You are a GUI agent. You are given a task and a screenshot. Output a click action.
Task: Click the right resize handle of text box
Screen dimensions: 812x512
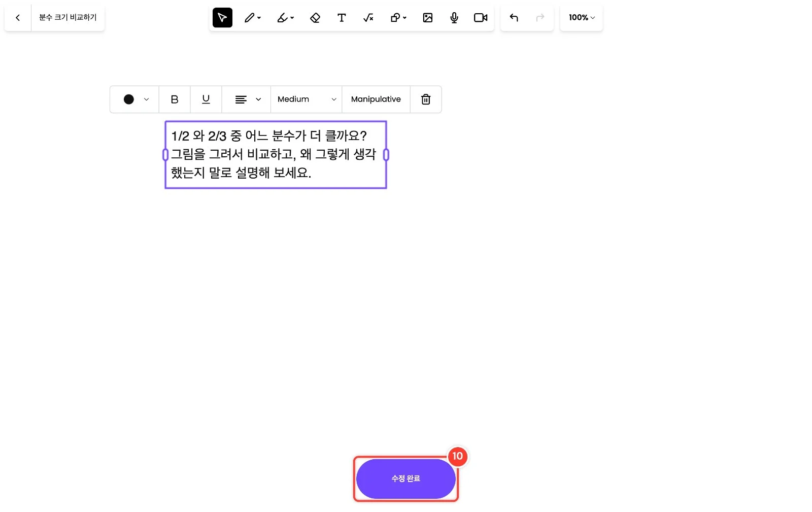point(386,155)
